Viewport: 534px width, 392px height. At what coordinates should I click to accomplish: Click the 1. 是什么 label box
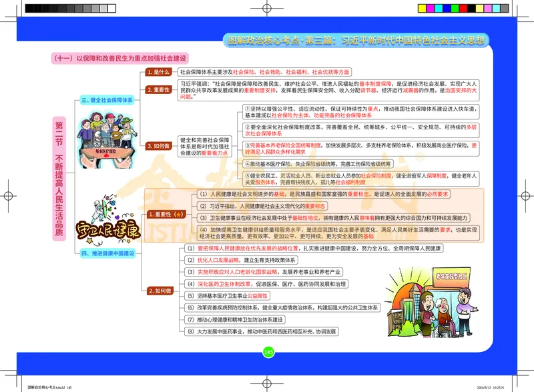158,73
